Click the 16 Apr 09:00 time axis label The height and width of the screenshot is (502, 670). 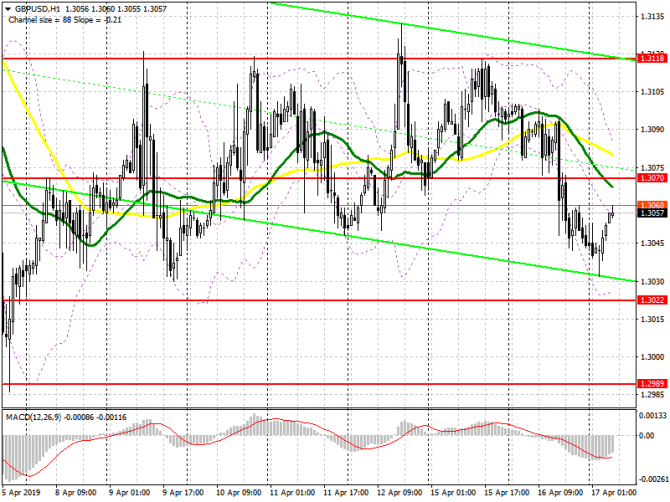click(561, 493)
